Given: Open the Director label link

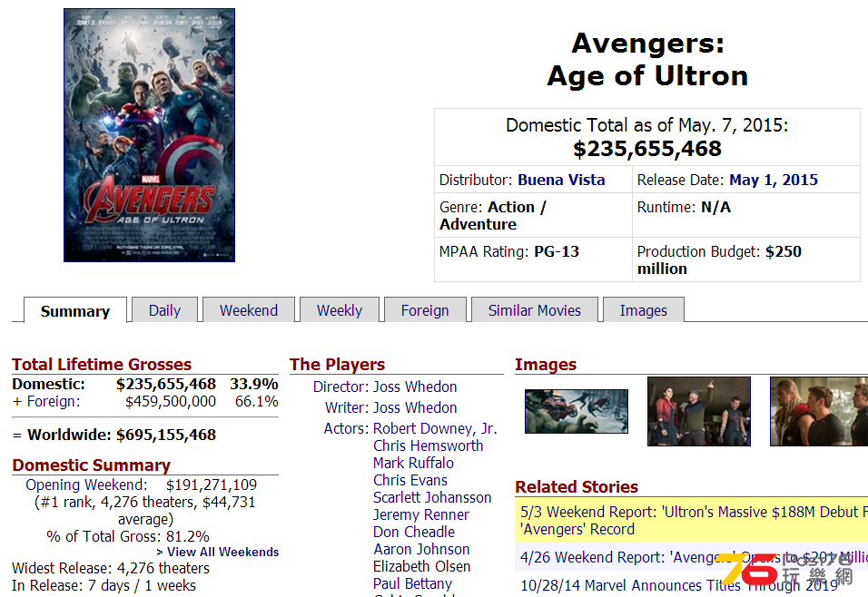Looking at the screenshot, I should pyautogui.click(x=340, y=387).
